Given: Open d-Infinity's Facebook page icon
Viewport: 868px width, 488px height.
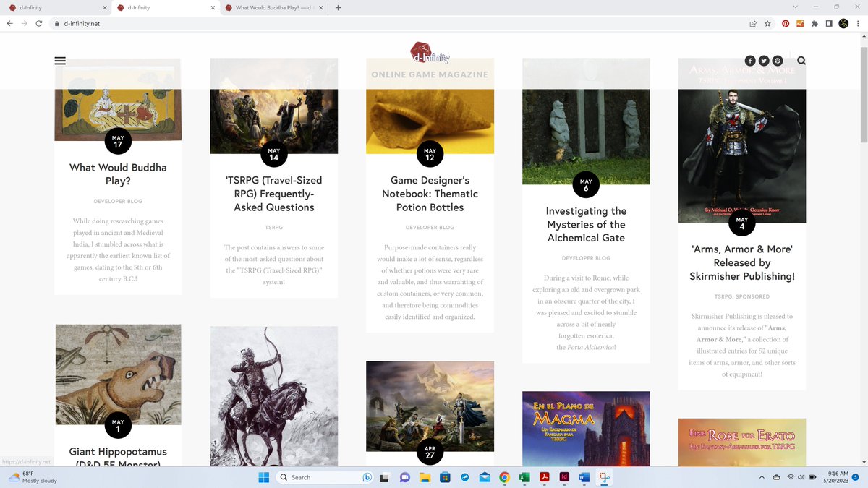Looking at the screenshot, I should [750, 61].
